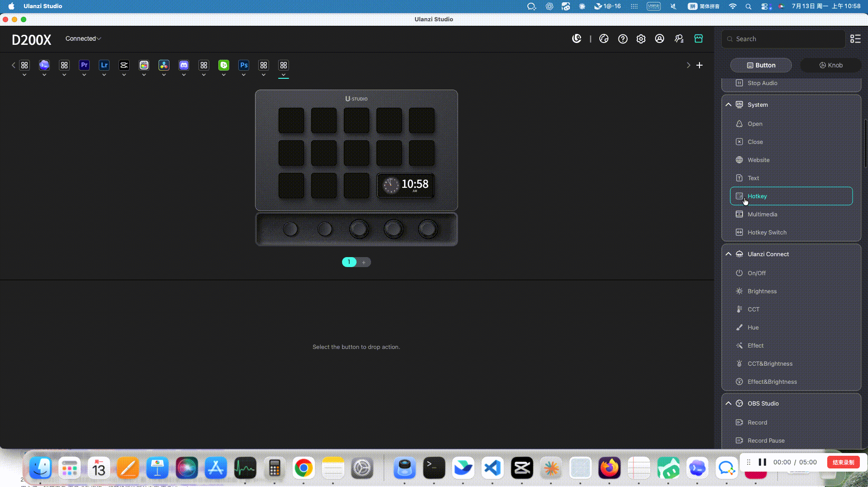Select the first button in the top row
Viewport: 868px width, 487px height.
pos(291,120)
